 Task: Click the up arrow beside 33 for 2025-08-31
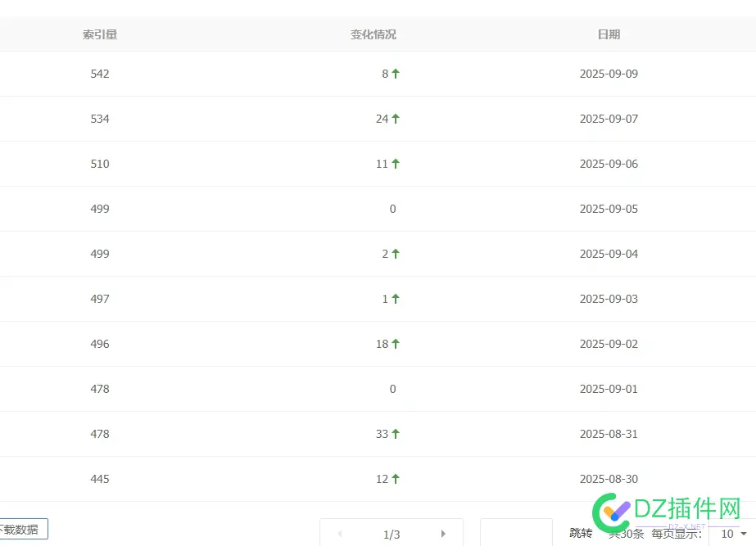pos(394,434)
